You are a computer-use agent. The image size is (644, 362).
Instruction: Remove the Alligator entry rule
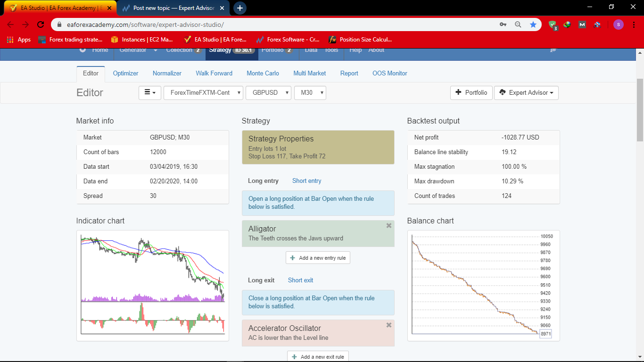388,226
